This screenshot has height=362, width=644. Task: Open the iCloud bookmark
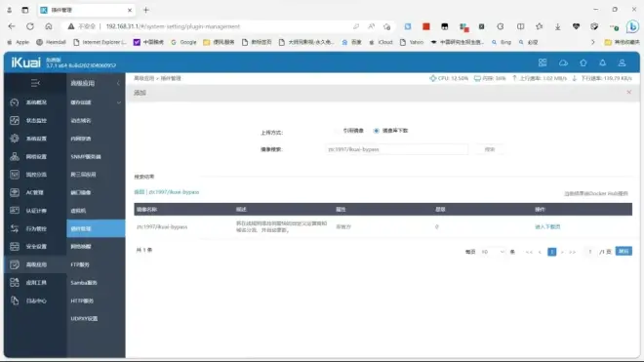point(381,42)
